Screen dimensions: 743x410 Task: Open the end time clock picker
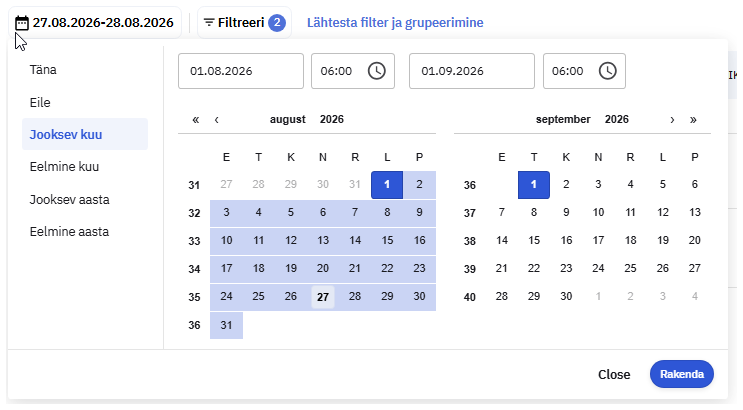click(607, 71)
